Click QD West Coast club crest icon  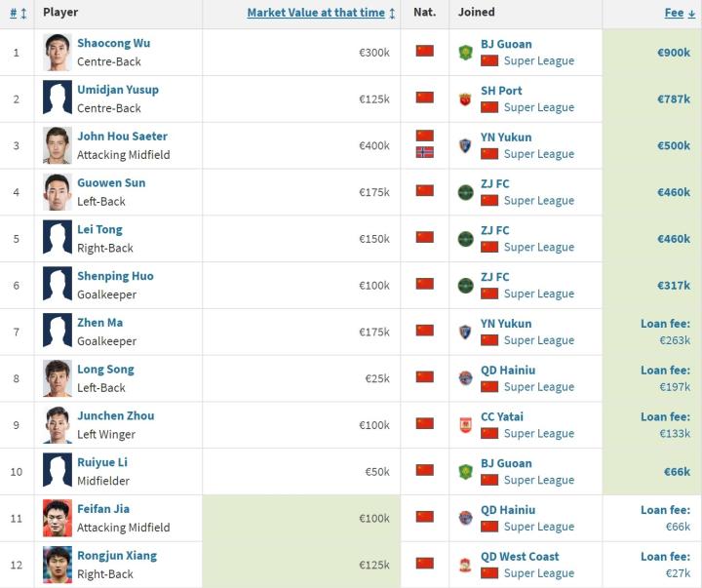[466, 565]
